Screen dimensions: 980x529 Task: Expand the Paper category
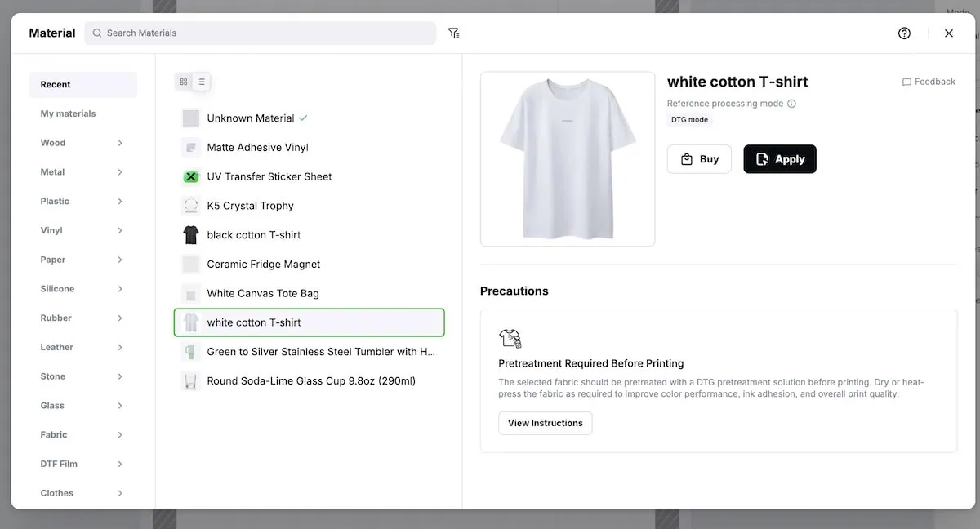(x=120, y=260)
